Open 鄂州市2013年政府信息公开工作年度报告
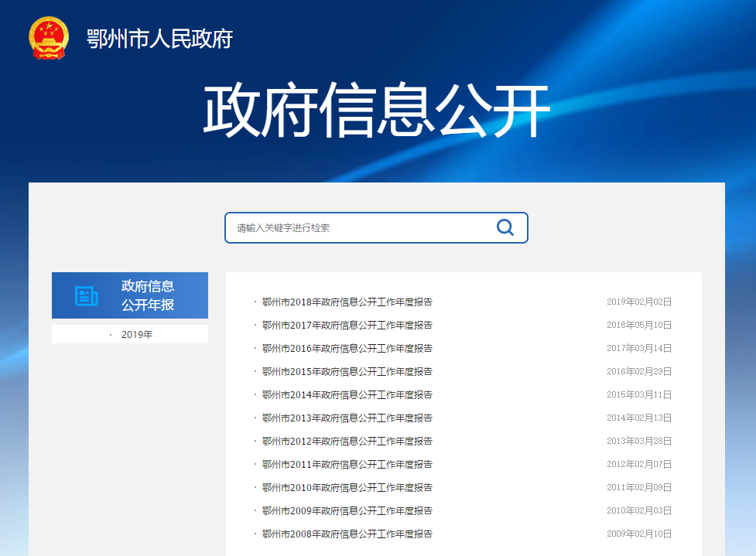Image resolution: width=756 pixels, height=556 pixels. pyautogui.click(x=347, y=418)
